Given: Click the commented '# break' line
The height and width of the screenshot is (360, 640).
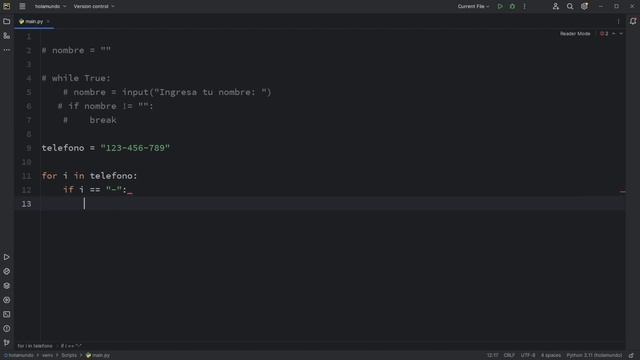Looking at the screenshot, I should [90, 120].
